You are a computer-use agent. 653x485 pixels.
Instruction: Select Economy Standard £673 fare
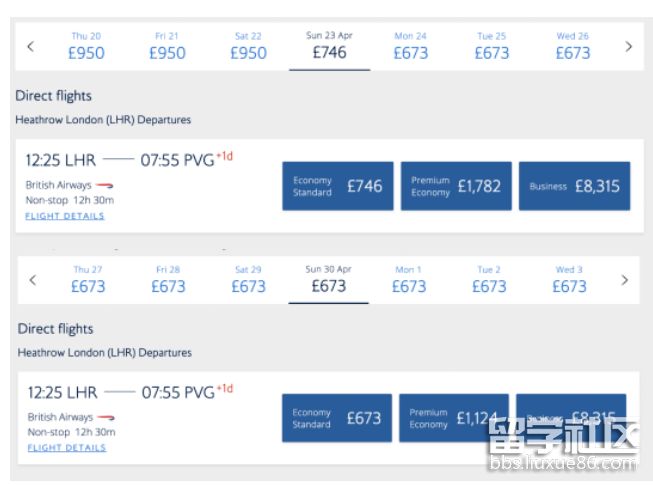pos(336,418)
